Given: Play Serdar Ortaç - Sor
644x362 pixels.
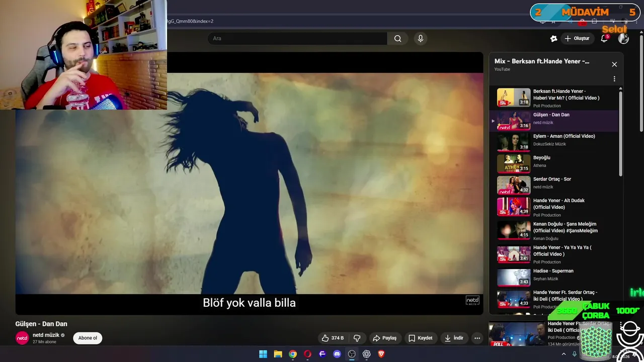Looking at the screenshot, I should [x=553, y=185].
